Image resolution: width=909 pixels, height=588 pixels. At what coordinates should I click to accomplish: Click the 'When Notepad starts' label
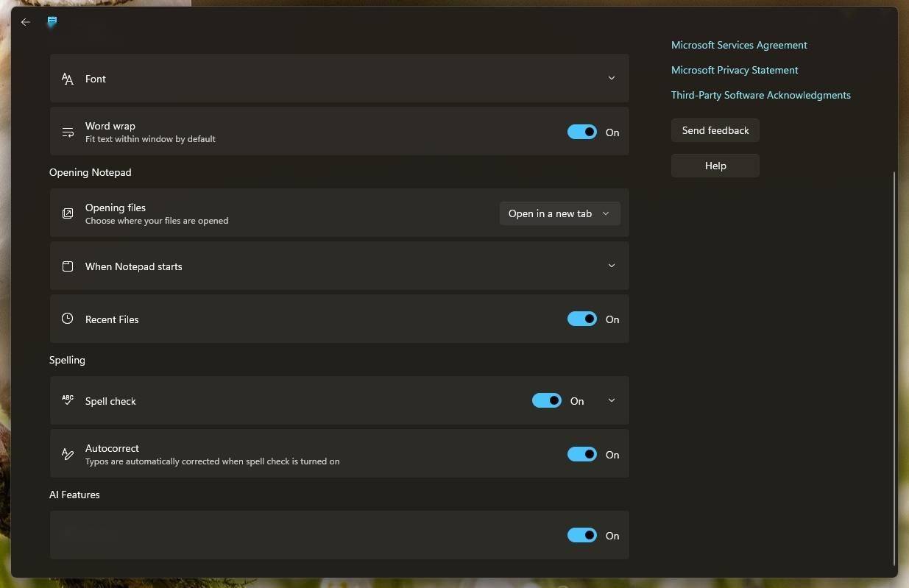coord(133,266)
